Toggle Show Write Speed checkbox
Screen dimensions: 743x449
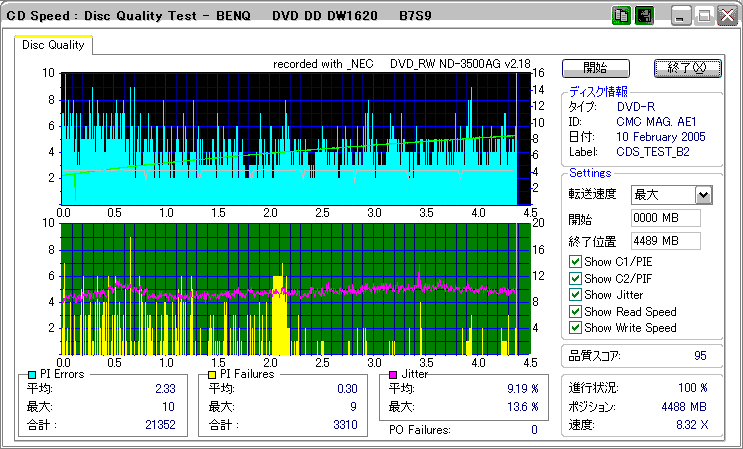pyautogui.click(x=575, y=328)
